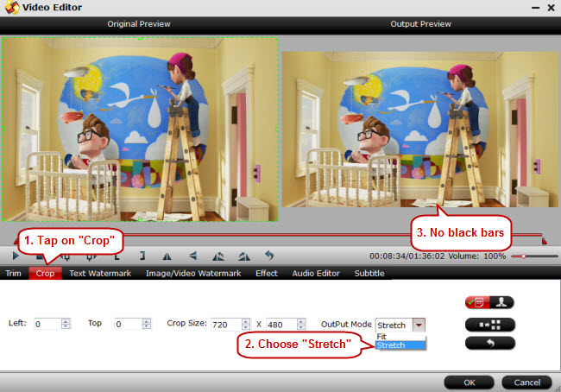Click the flip horizontal icon
561x392 pixels.
167,256
